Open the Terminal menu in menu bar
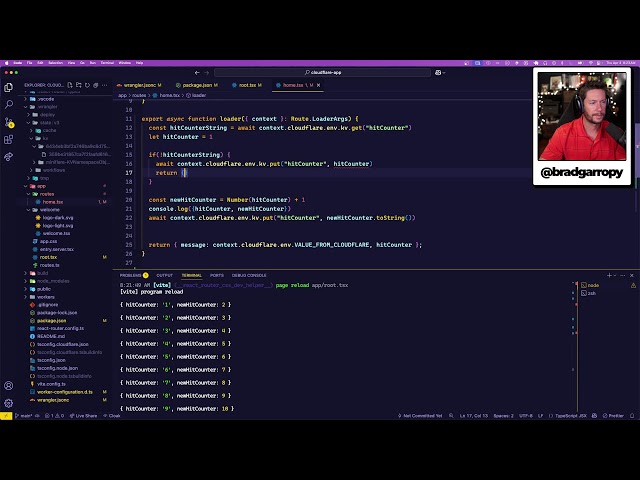 coord(107,63)
